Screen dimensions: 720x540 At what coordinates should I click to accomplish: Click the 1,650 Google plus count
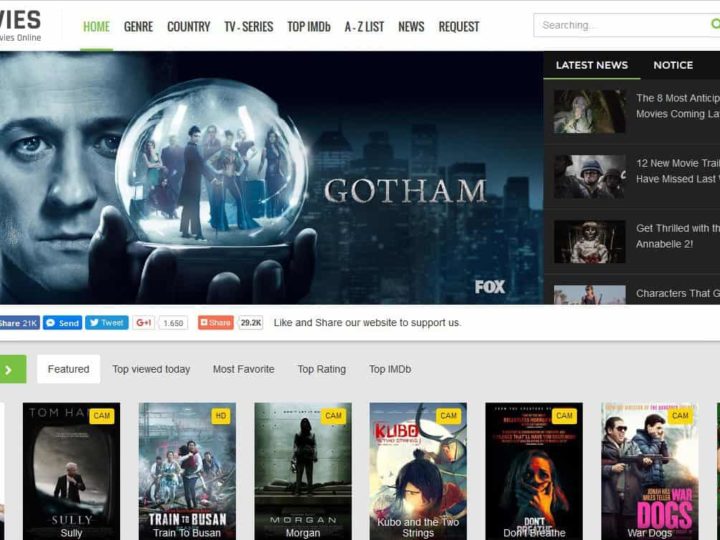click(x=173, y=323)
